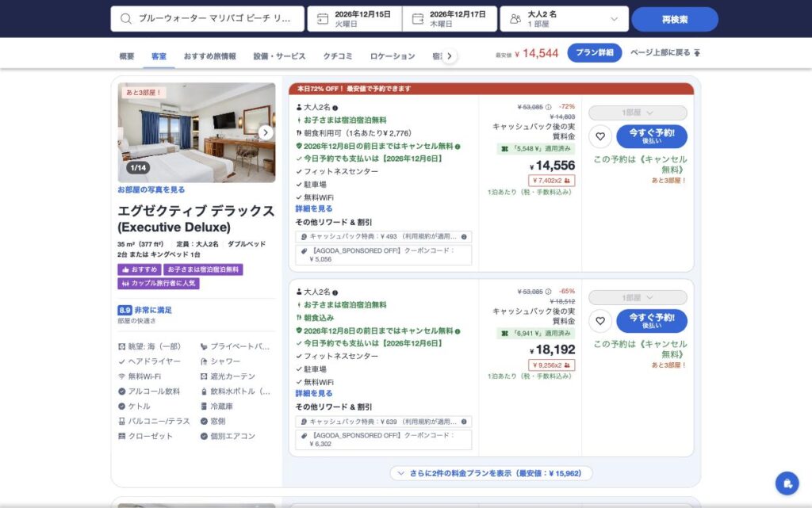The width and height of the screenshot is (812, 508).
Task: Click ページ上部に戻る link
Action: pos(665,53)
